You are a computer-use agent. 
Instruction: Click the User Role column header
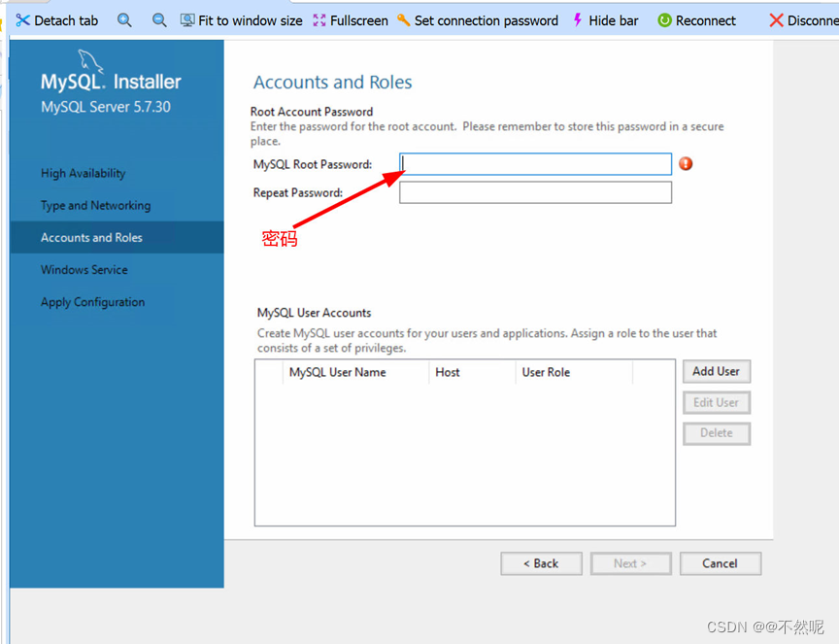[x=574, y=373]
